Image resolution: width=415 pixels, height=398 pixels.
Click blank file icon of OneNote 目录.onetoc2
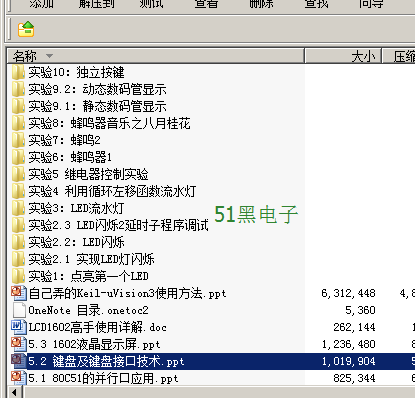click(x=19, y=310)
